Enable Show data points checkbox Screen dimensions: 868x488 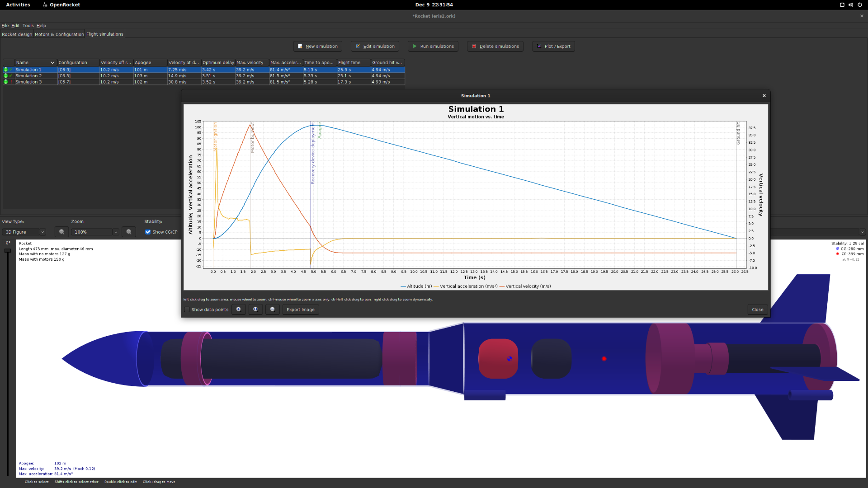click(x=187, y=310)
